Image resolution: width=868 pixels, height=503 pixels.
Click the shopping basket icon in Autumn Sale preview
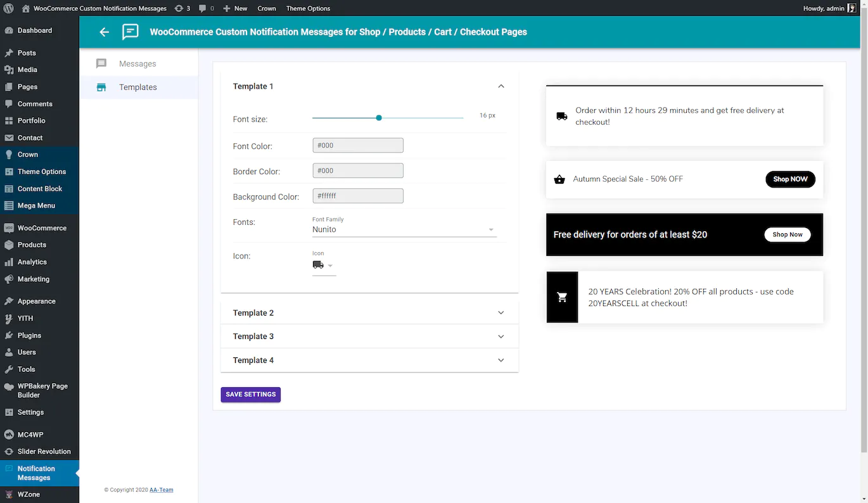(x=559, y=179)
